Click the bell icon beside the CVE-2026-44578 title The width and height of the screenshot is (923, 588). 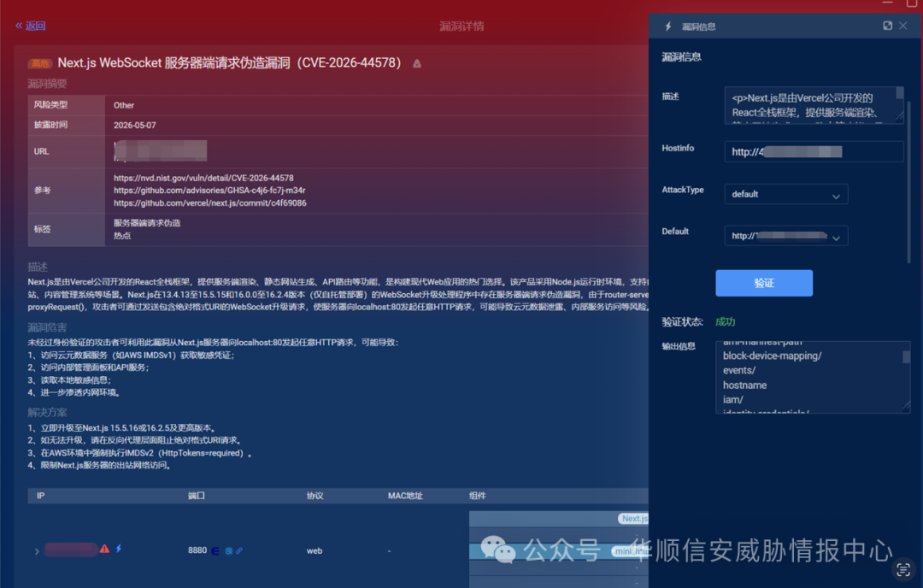pos(417,63)
